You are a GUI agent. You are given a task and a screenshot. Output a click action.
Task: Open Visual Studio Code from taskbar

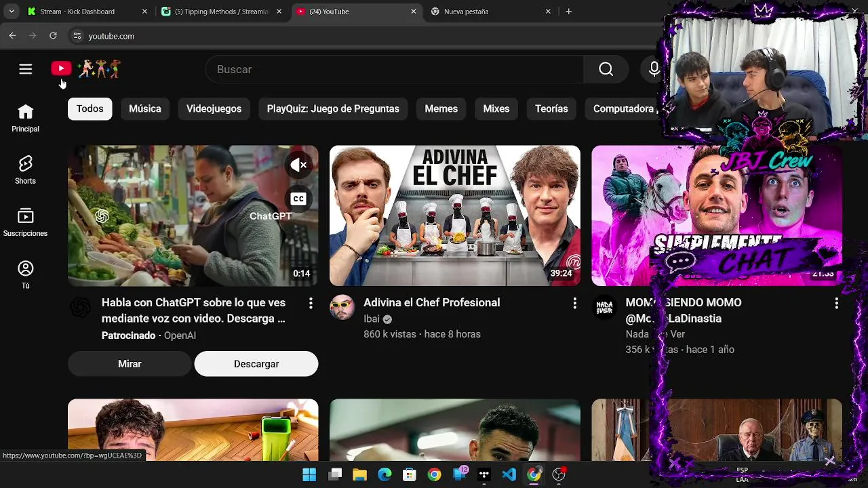click(x=509, y=474)
